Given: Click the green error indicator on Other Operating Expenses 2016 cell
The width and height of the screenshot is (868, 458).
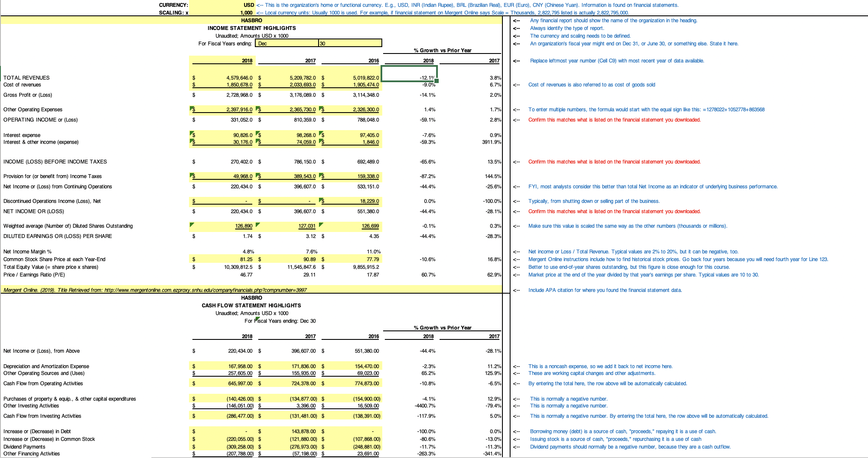Looking at the screenshot, I should pos(321,107).
